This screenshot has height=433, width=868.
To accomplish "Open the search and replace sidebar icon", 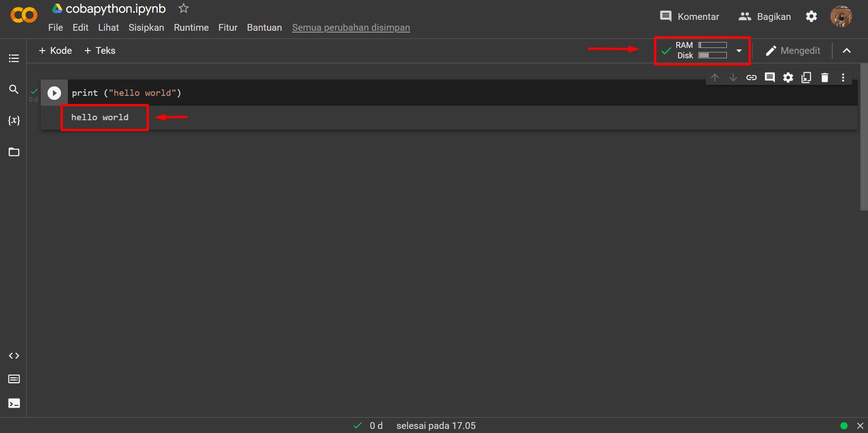I will pos(14,89).
